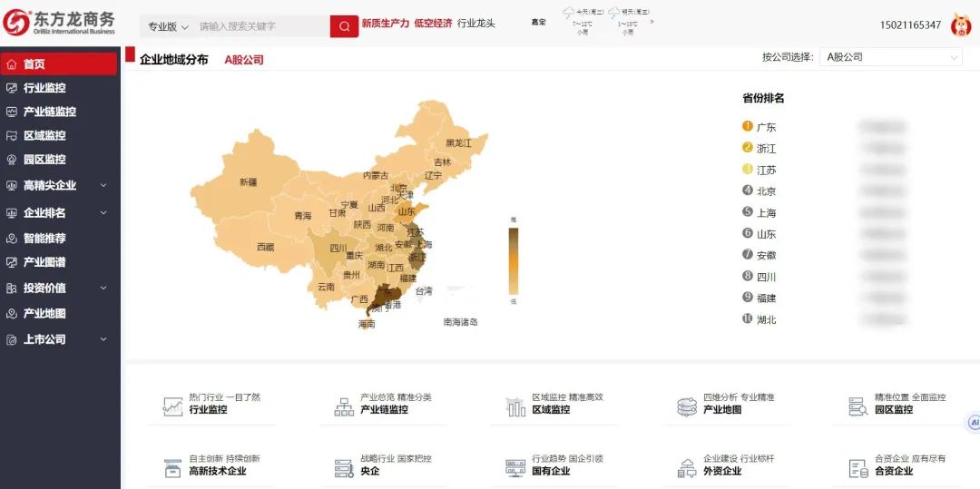Open the 高新技术企业 icon in the grid

point(172,468)
